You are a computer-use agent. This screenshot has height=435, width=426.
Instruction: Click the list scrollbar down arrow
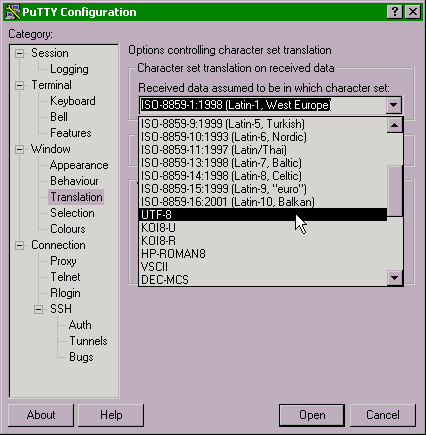pos(395,278)
